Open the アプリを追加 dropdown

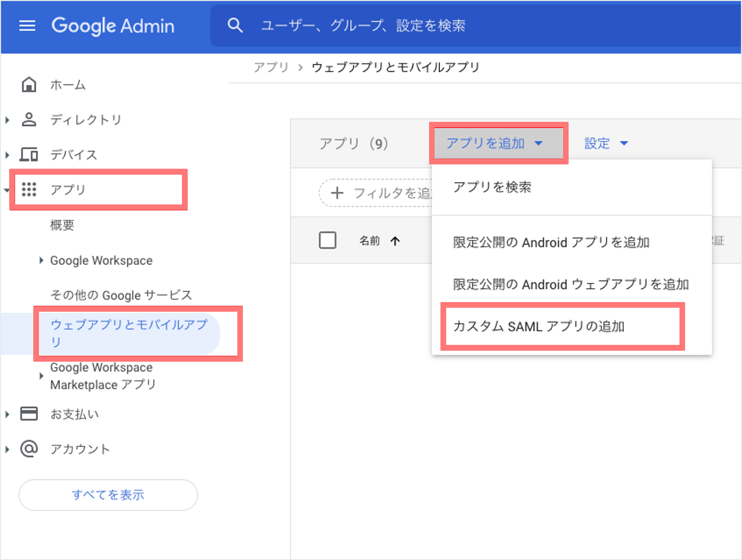point(498,143)
